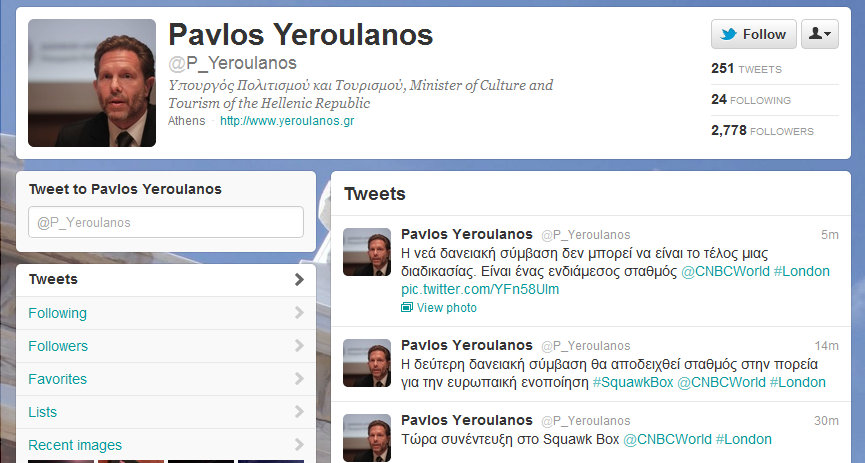
Task: Click the 5m timestamp on first tweet
Action: [829, 235]
